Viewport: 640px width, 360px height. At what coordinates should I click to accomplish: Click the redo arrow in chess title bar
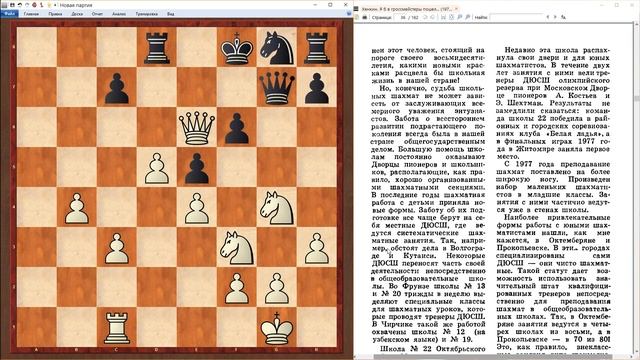tap(27, 5)
